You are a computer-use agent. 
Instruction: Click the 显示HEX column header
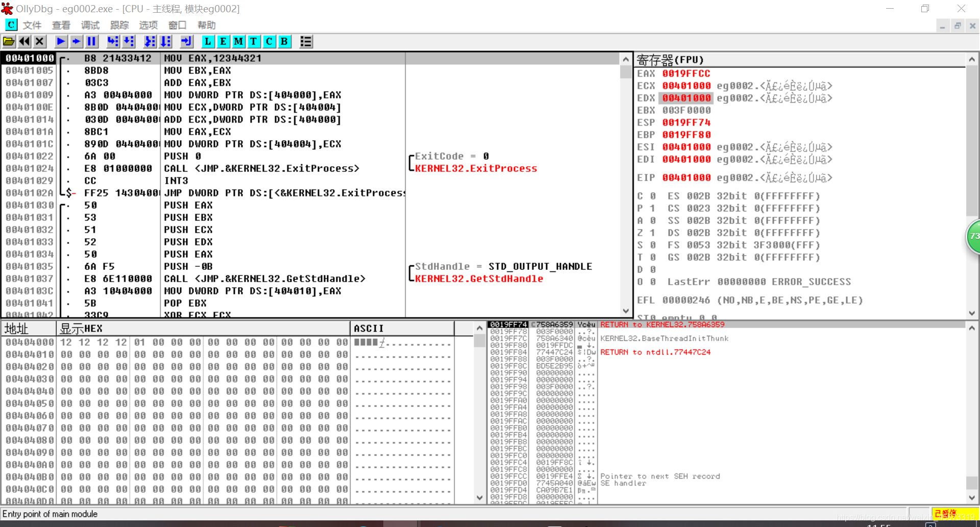(x=203, y=329)
